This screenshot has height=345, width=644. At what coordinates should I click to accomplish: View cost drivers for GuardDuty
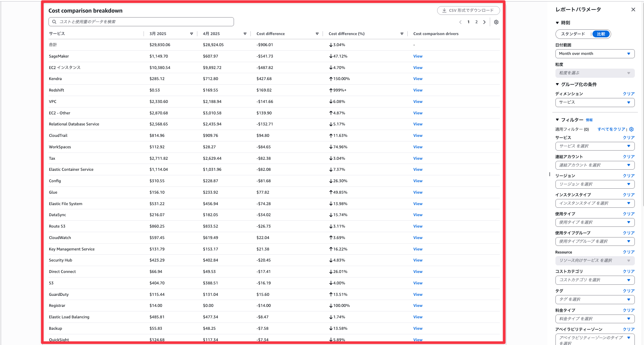[418, 295]
